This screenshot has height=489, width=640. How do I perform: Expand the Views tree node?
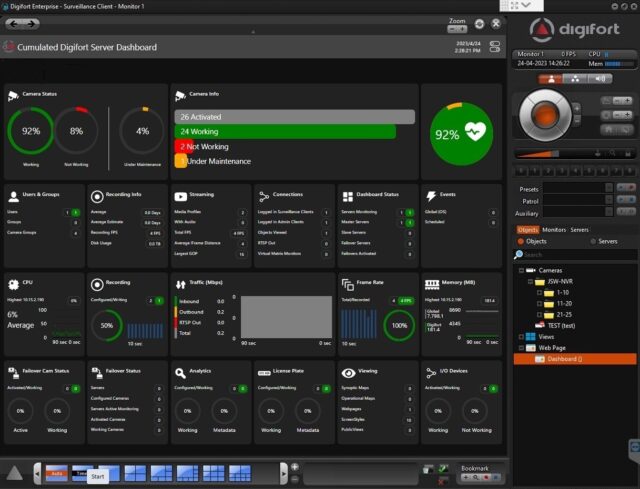(x=521, y=337)
